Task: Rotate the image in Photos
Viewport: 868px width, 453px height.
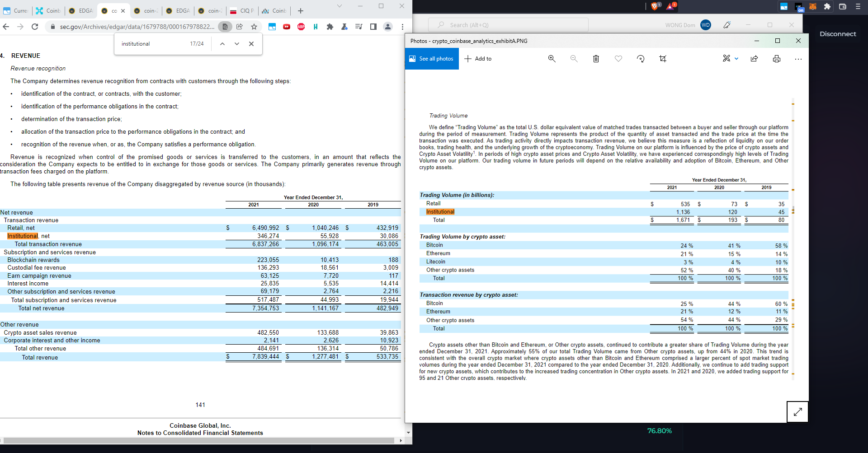Action: click(x=640, y=59)
